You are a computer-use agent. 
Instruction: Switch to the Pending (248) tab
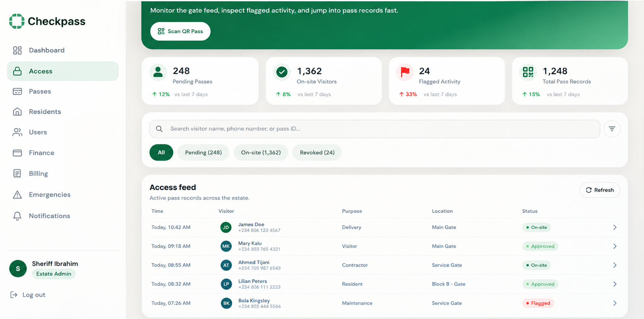(203, 152)
